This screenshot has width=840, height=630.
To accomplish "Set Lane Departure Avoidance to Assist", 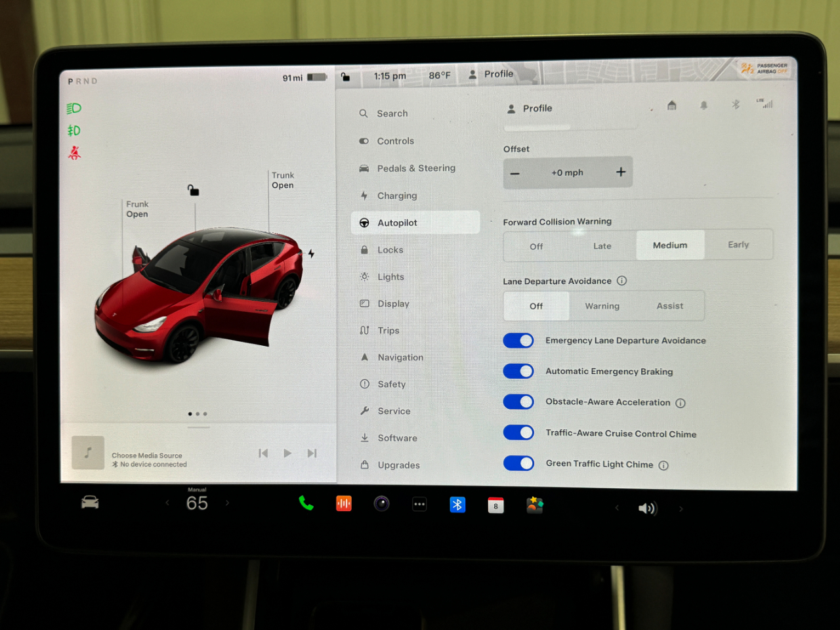I will point(669,306).
